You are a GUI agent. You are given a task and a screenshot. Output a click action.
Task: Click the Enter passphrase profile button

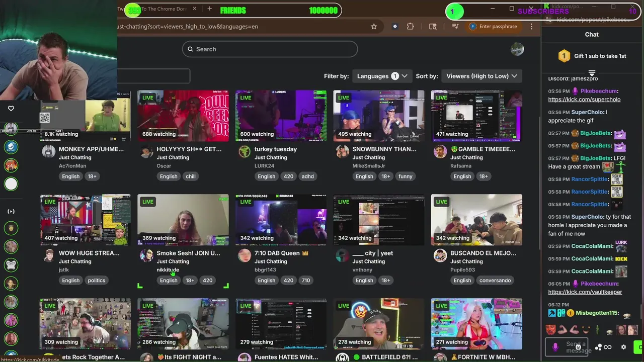(494, 27)
